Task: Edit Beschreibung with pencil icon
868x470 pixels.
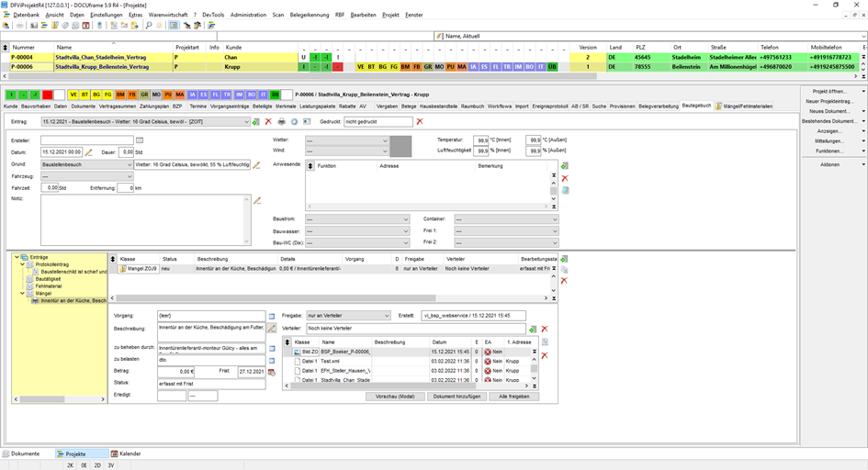Action: tap(272, 328)
